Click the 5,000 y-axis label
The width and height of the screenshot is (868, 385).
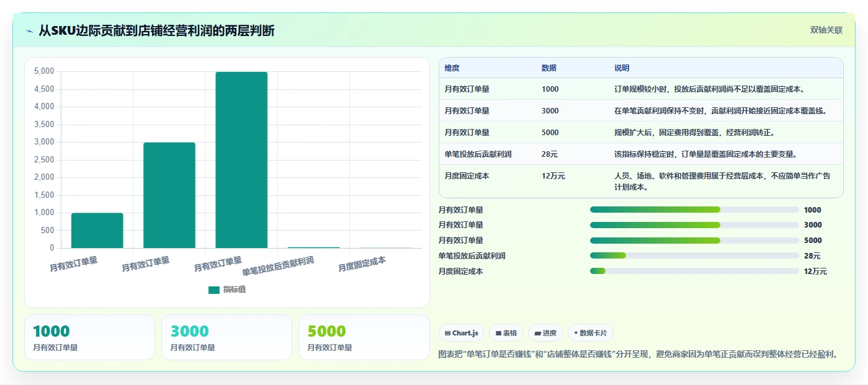(x=43, y=71)
